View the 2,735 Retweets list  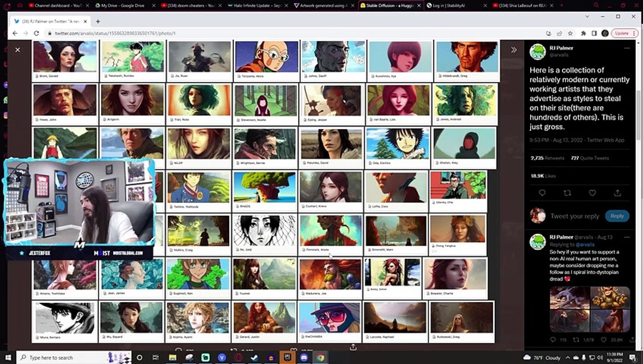coord(547,158)
